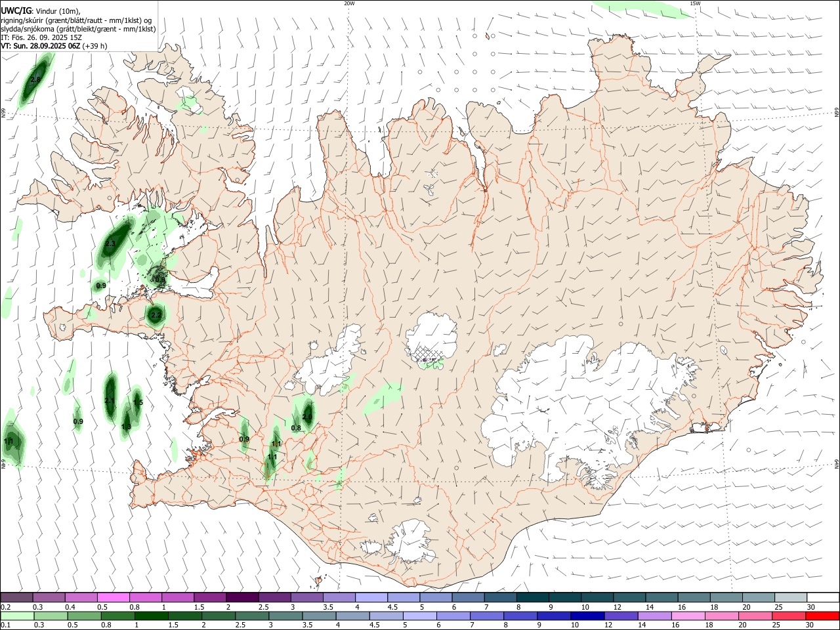Click the 'UWC/IG: Vindur (10m)' title text
This screenshot has width=840, height=630.
(x=41, y=11)
